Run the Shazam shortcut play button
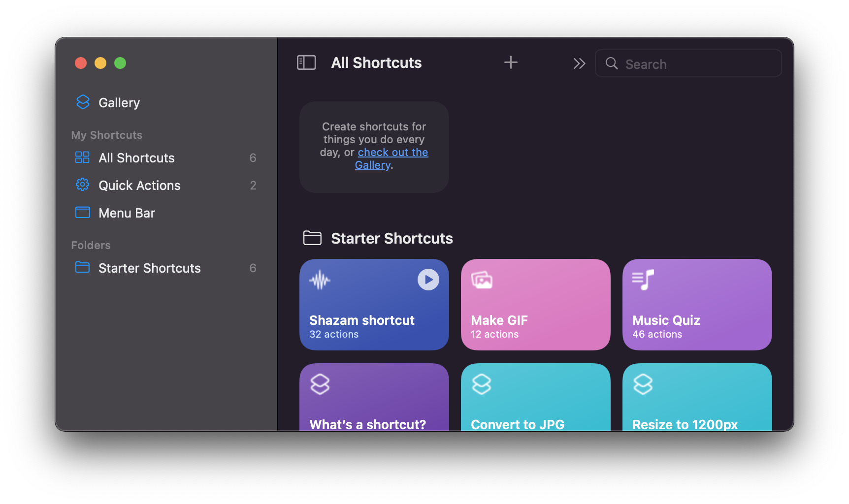Image resolution: width=849 pixels, height=504 pixels. pyautogui.click(x=428, y=280)
